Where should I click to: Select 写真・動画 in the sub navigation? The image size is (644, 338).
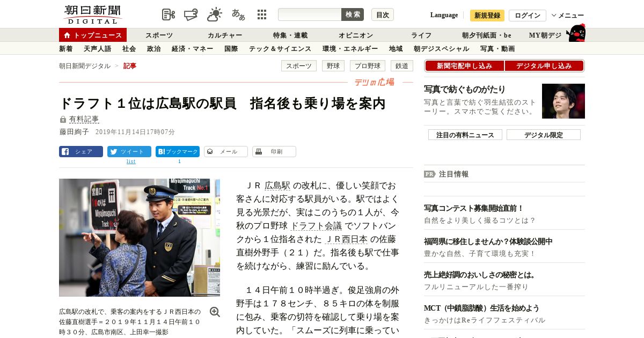497,49
